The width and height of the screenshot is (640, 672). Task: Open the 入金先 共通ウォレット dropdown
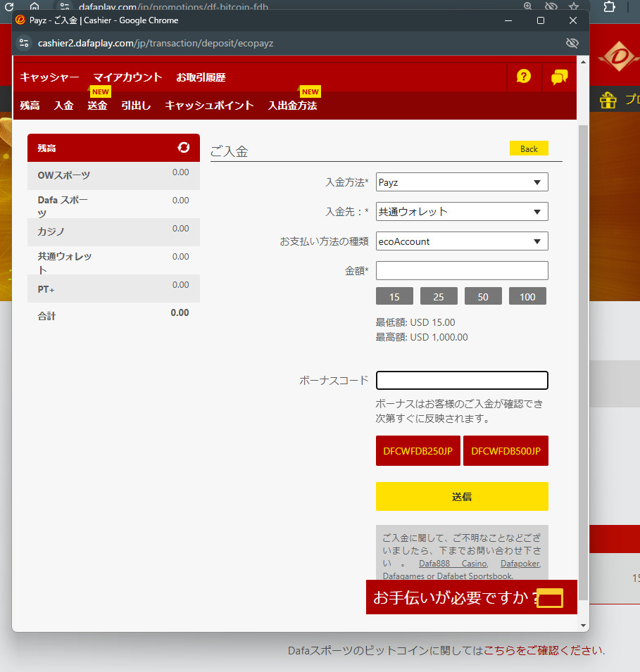pos(462,212)
